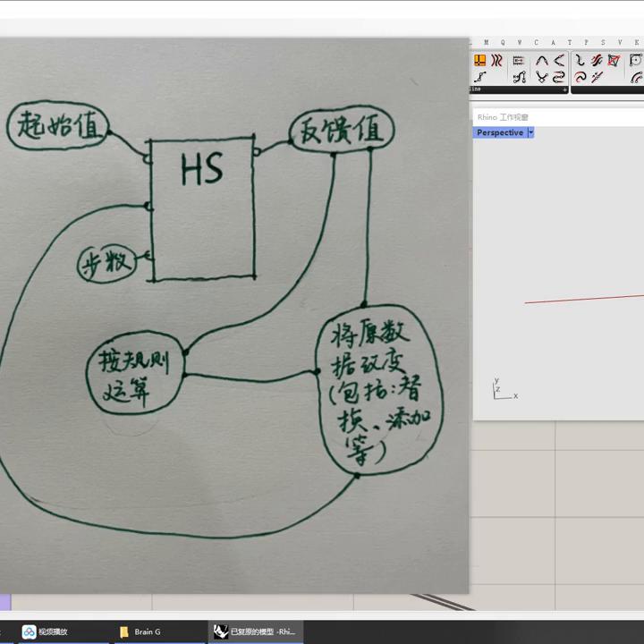The height and width of the screenshot is (644, 644).
Task: Switch to the Q component tab
Action: coord(503,42)
